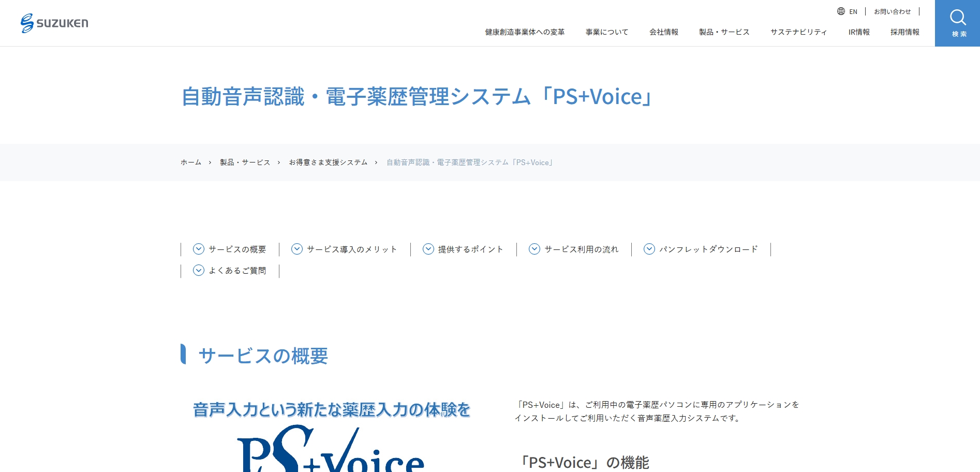
Task: Click the Suzuken logo
Action: pos(54,23)
